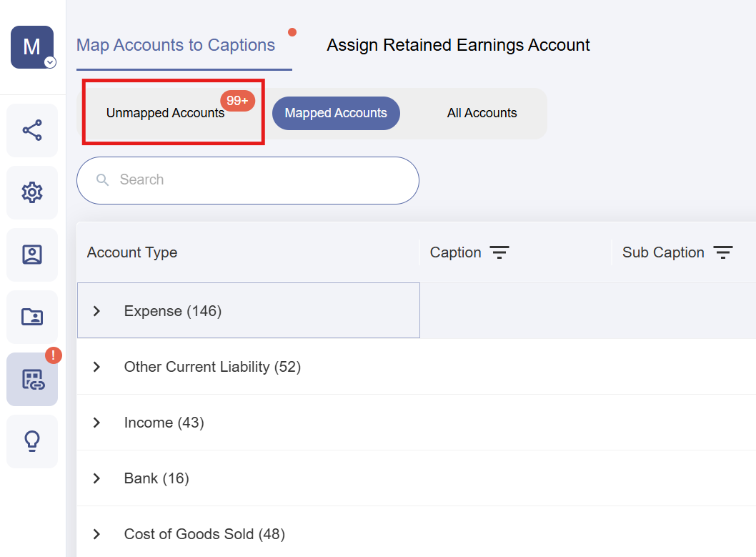This screenshot has height=557, width=756.
Task: Click the Caption column filter icon
Action: click(501, 252)
